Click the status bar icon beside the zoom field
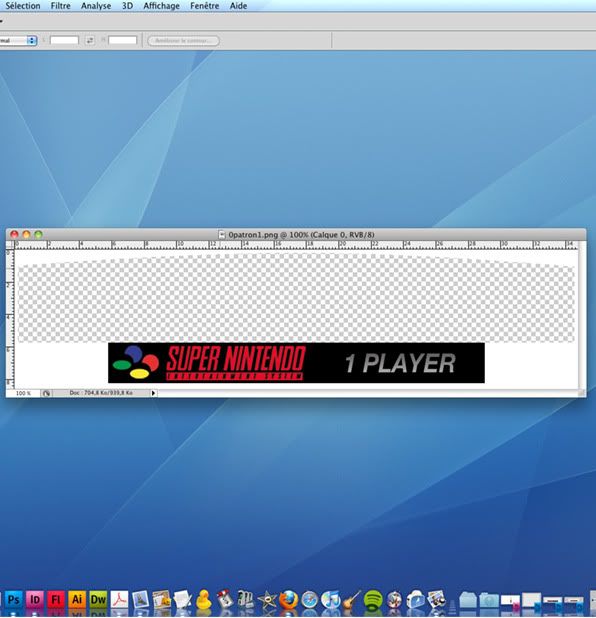 point(46,393)
